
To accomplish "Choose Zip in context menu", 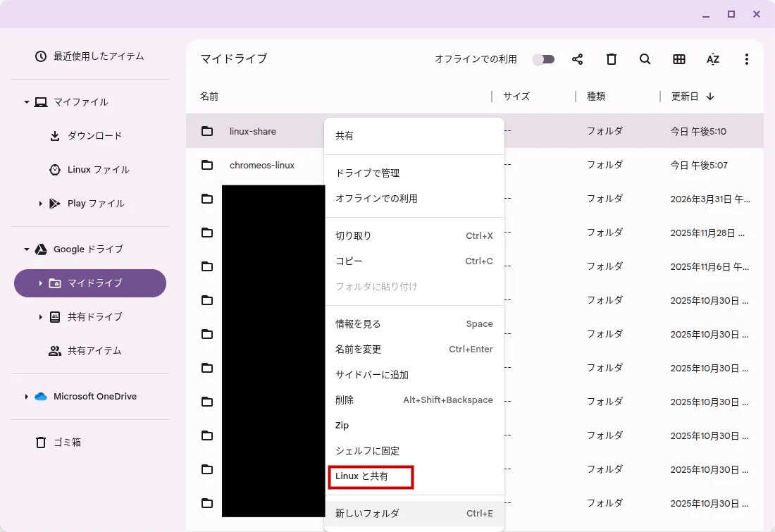I will [x=414, y=426].
